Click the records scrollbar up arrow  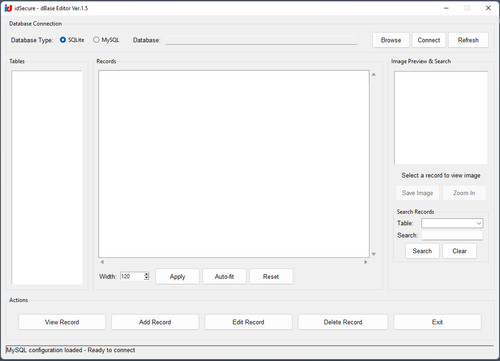tap(374, 74)
